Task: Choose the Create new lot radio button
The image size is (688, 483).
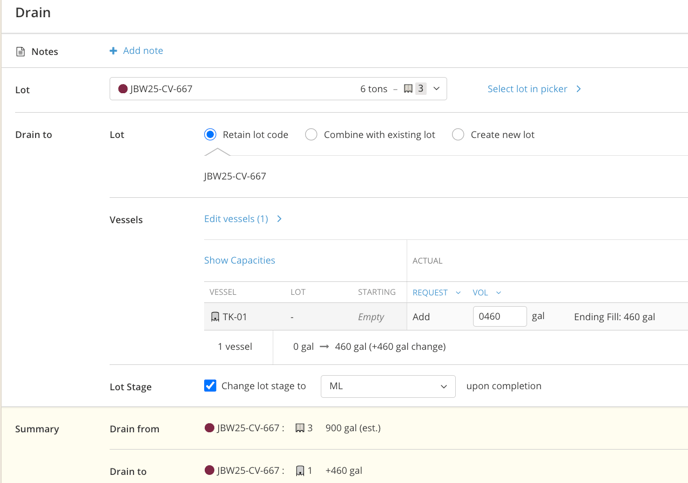Action: point(458,135)
